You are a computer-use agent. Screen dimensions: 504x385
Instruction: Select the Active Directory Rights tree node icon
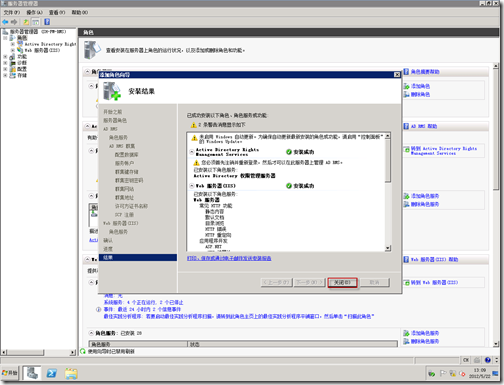(20, 44)
